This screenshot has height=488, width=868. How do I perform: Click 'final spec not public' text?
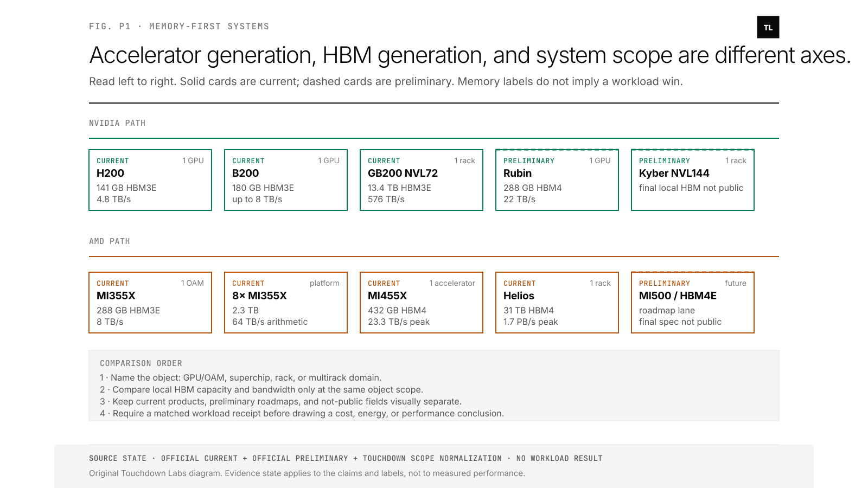pos(680,322)
